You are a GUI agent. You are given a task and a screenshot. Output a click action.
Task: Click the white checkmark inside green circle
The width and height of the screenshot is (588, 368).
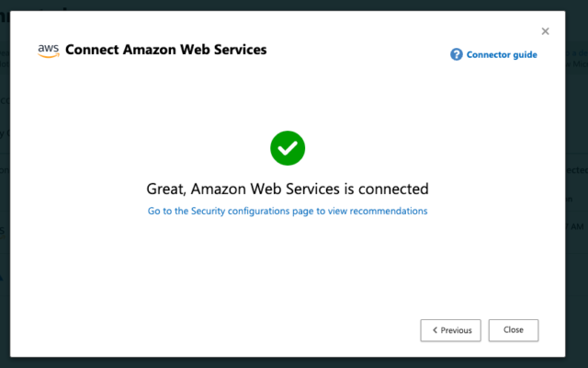[288, 148]
